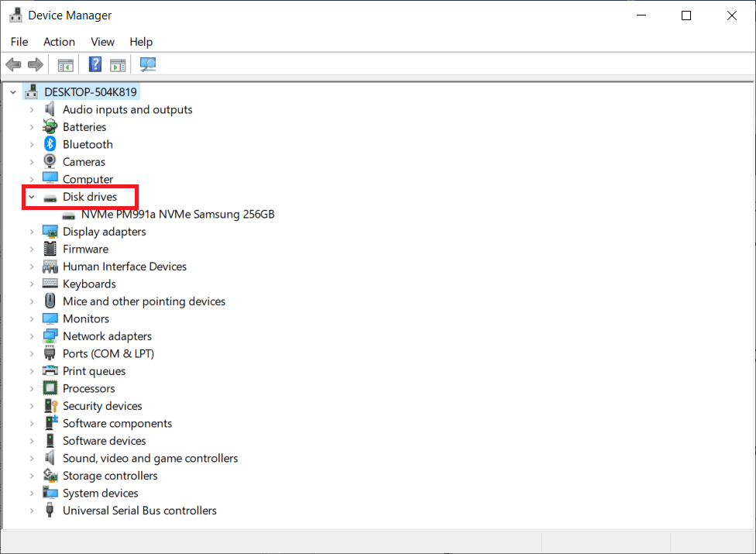The width and height of the screenshot is (756, 554).
Task: Click the Bluetooth category icon
Action: 50,144
